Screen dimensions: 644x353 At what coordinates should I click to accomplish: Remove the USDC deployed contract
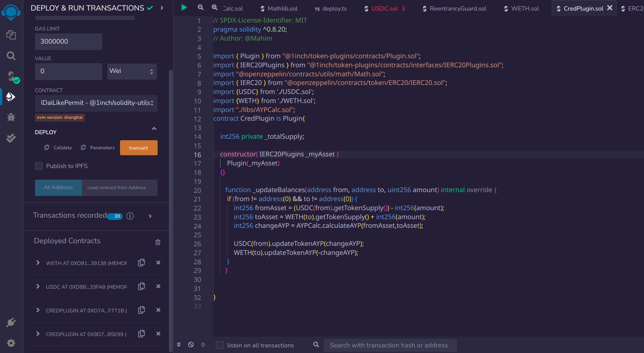point(158,286)
